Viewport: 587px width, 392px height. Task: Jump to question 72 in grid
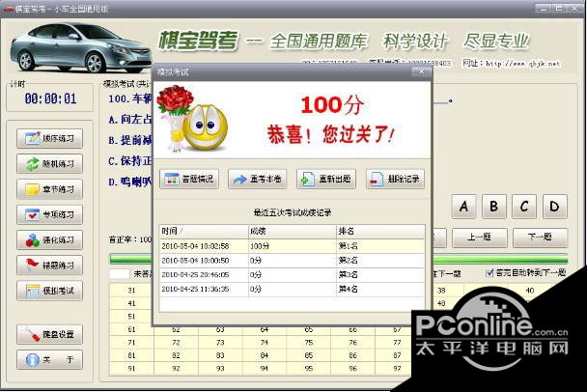(176, 343)
